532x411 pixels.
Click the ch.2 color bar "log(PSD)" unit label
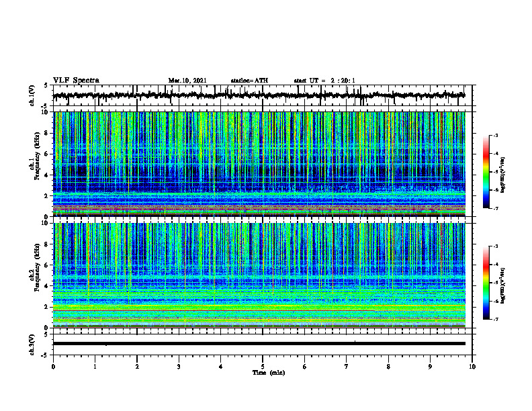pyautogui.click(x=503, y=285)
